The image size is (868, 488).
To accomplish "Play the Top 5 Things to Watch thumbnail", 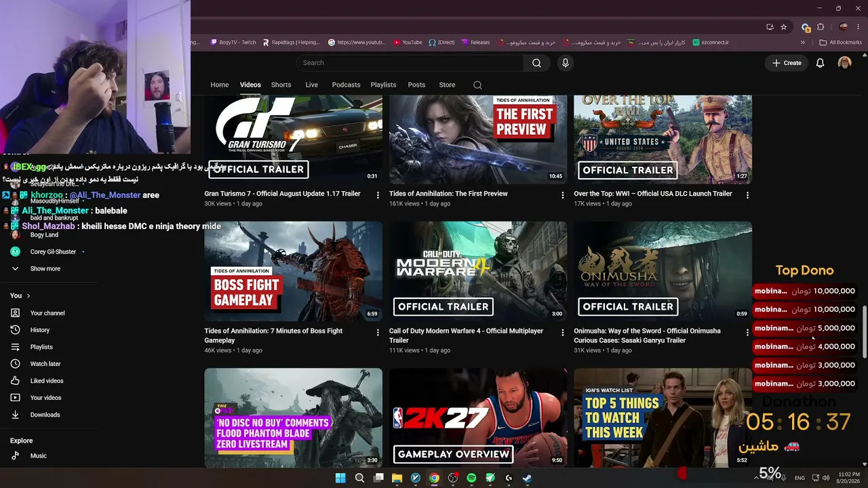I will (x=663, y=418).
